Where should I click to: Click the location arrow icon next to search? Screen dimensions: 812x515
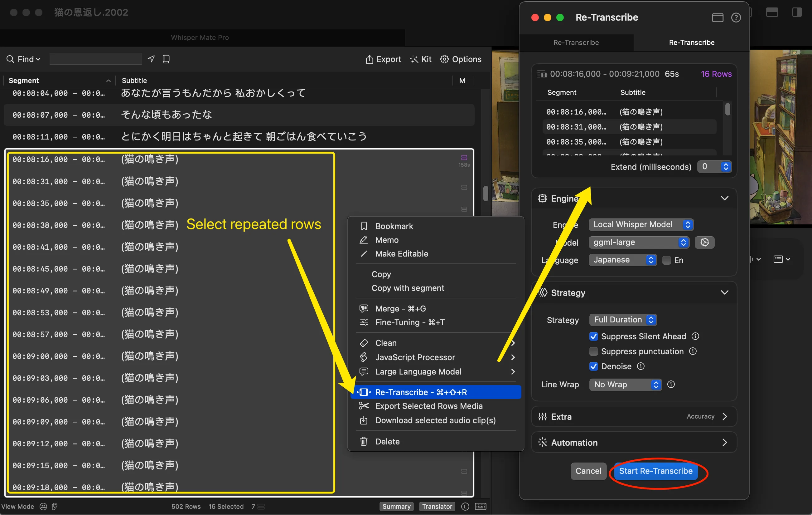point(151,59)
